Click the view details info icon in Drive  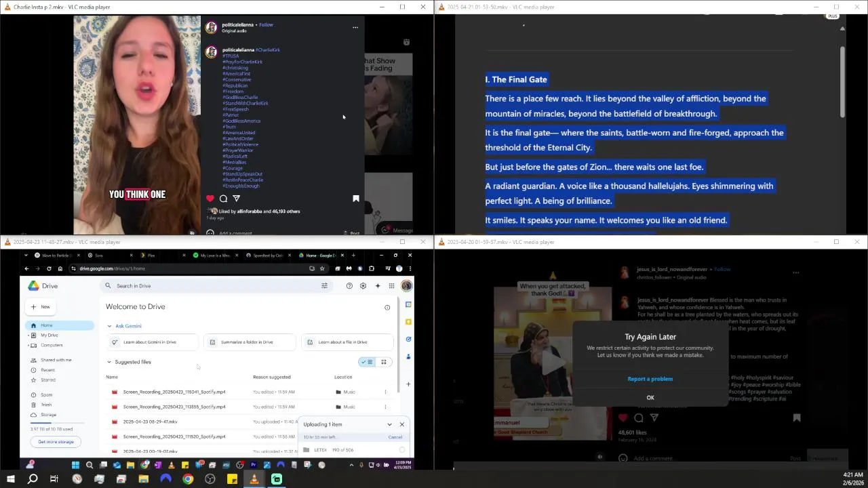387,308
